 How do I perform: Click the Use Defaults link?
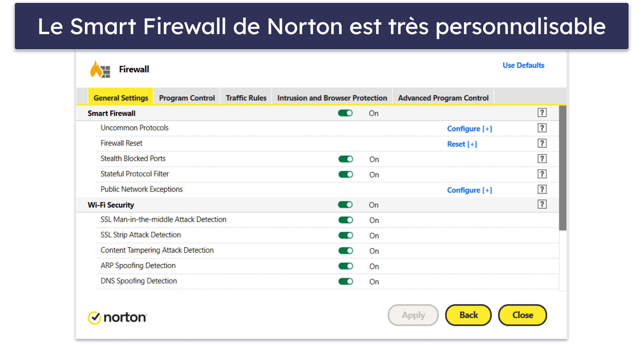(x=523, y=65)
